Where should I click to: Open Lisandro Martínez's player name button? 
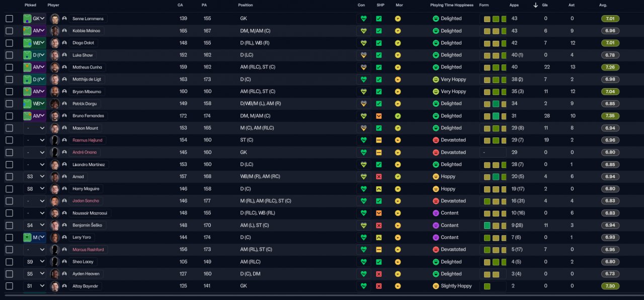tap(89, 165)
